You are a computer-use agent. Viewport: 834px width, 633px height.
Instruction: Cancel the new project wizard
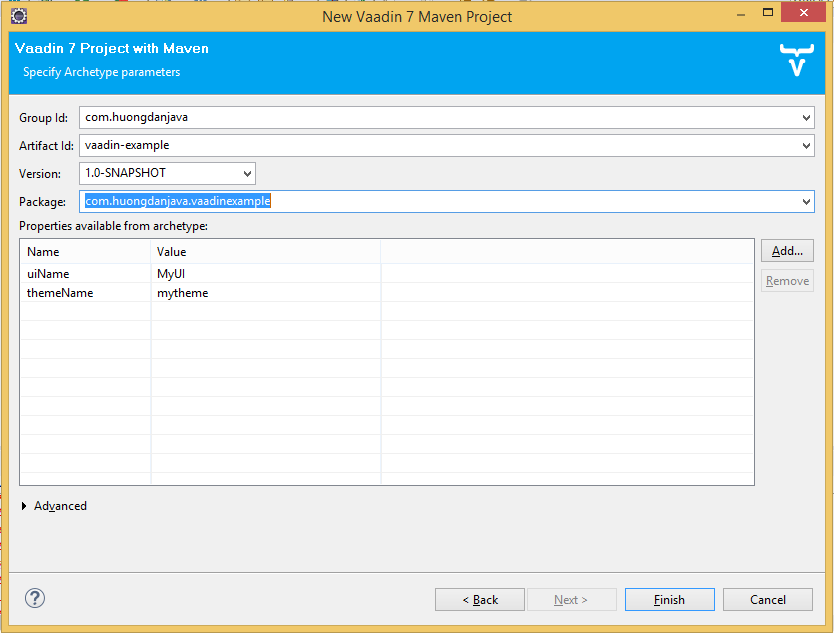[768, 599]
